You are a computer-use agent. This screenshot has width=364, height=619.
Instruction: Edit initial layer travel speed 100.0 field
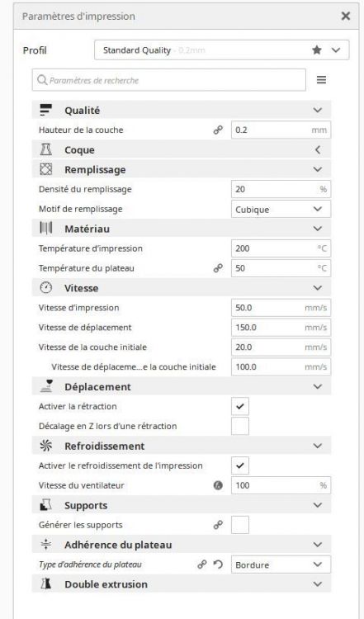[x=281, y=366]
